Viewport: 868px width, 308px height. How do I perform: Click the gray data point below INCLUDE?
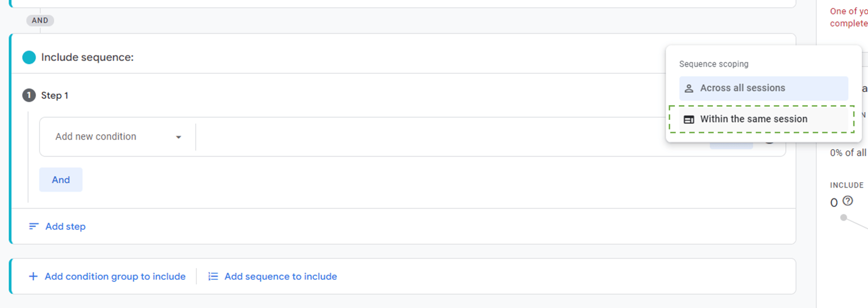point(844,217)
